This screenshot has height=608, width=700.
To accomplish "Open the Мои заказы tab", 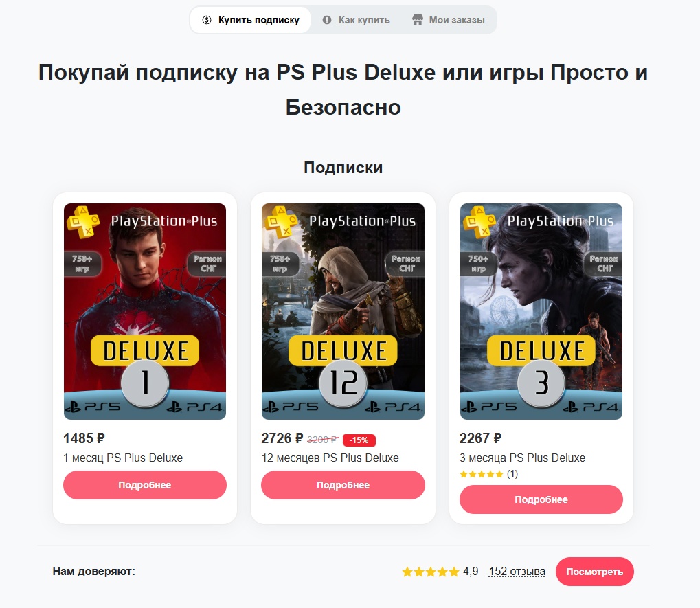I will (x=448, y=20).
